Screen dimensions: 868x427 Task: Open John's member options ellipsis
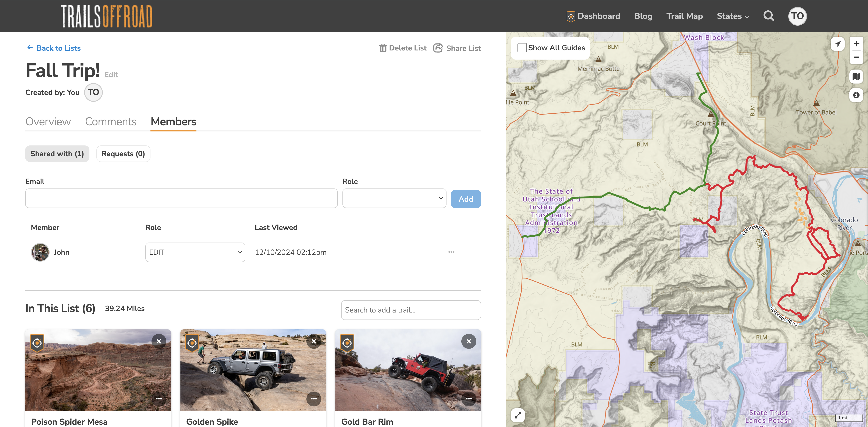click(451, 252)
